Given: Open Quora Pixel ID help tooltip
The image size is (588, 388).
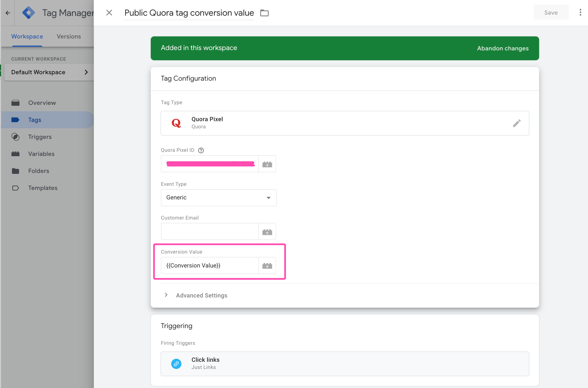Looking at the screenshot, I should pyautogui.click(x=201, y=150).
